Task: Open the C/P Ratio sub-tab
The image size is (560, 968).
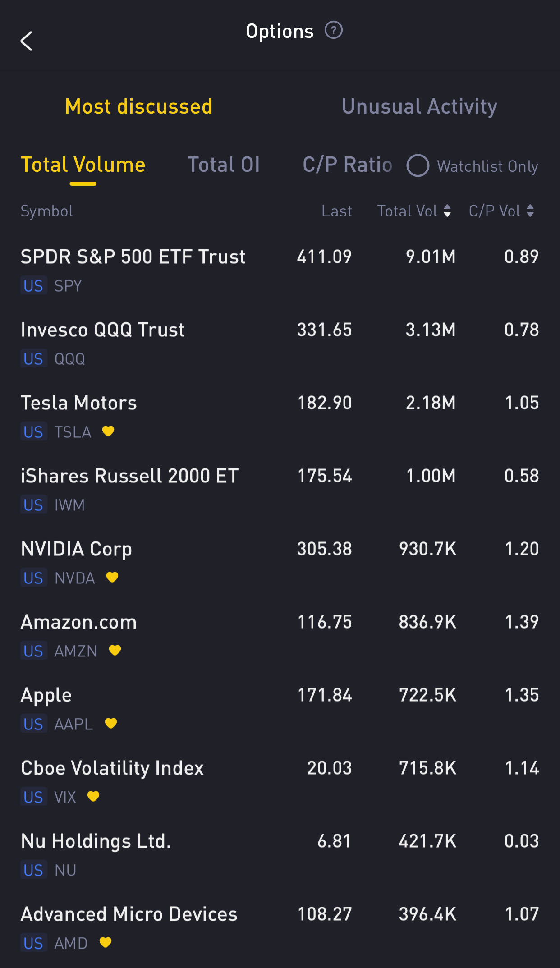Action: tap(347, 165)
